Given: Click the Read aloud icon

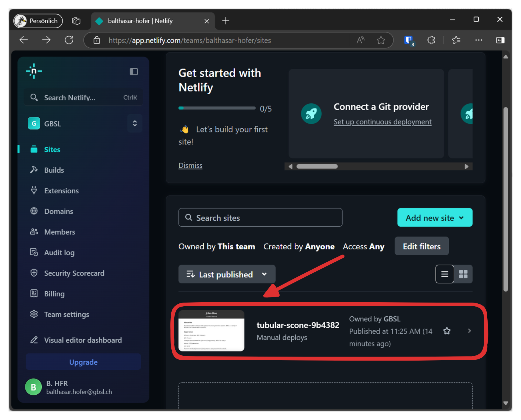Looking at the screenshot, I should pos(360,40).
